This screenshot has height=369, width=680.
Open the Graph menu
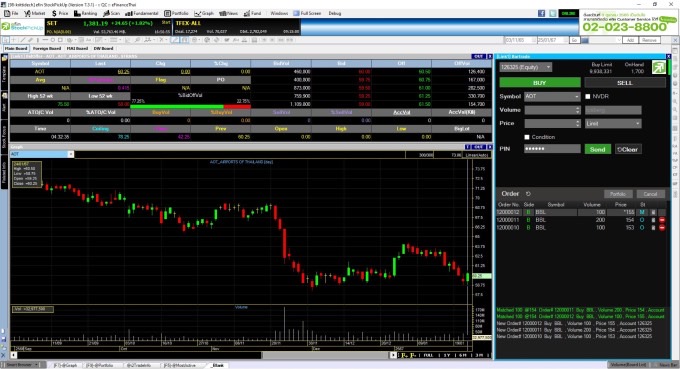pyautogui.click(x=204, y=13)
